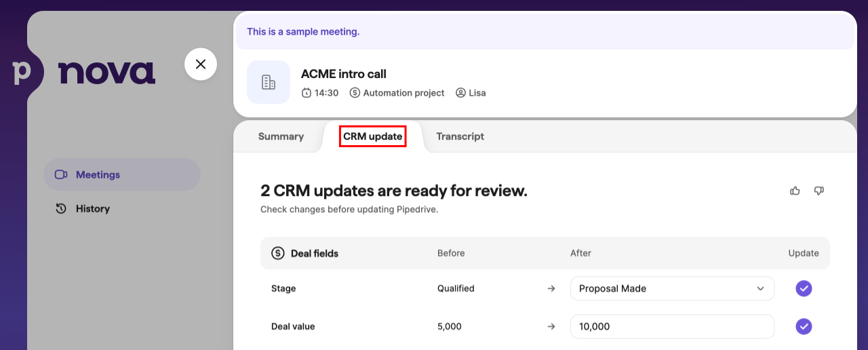Screen dimensions: 868x350
Task: Click the Before column header
Action: (x=451, y=253)
